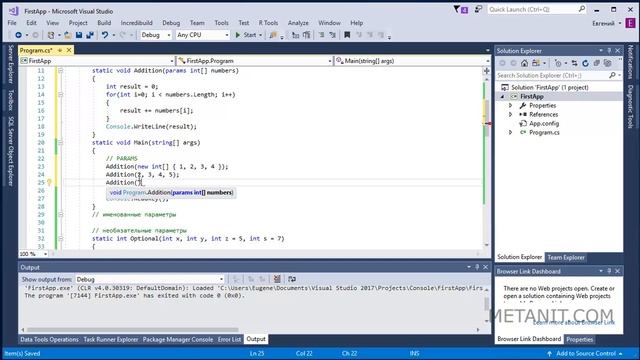The width and height of the screenshot is (640, 360).
Task: Open the Notifications side tab
Action: pyautogui.click(x=631, y=62)
